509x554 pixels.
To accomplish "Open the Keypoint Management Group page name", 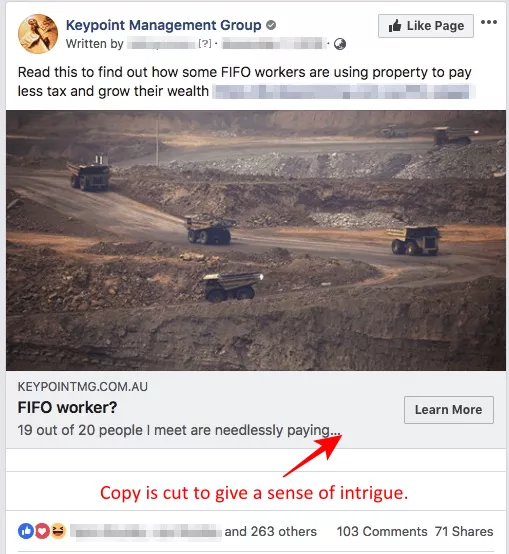I will tap(164, 25).
